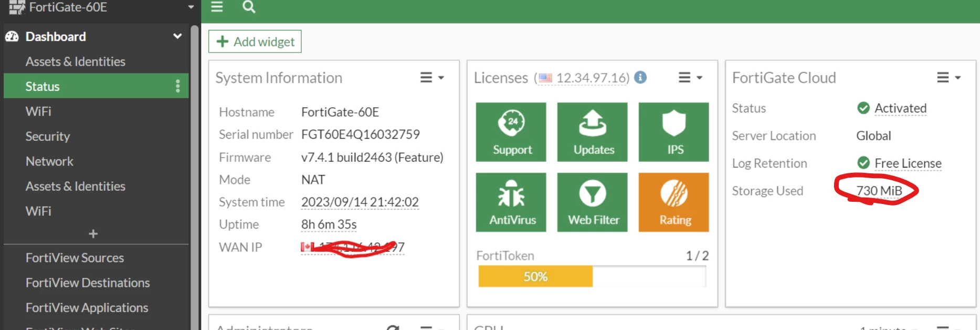Click the FortiGate-60E device icon

(17, 7)
